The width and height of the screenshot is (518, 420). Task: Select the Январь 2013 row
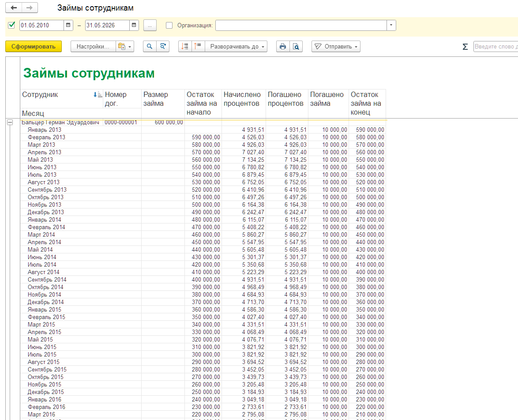tap(203, 130)
